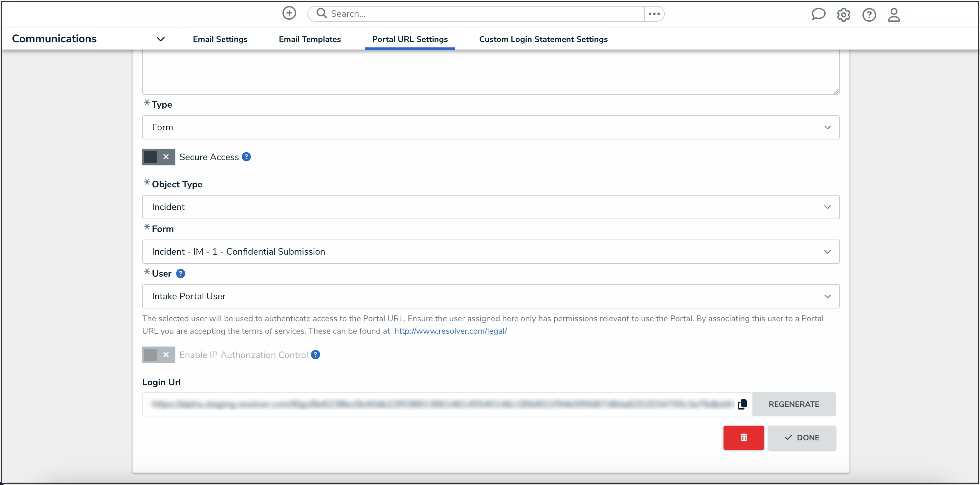Click the plus create-new icon
Screen dimensions: 980x485
pos(289,13)
